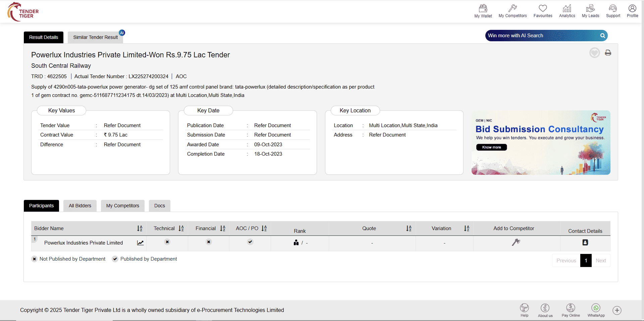Image resolution: width=644 pixels, height=321 pixels.
Task: Expand the footer plus button
Action: click(617, 310)
